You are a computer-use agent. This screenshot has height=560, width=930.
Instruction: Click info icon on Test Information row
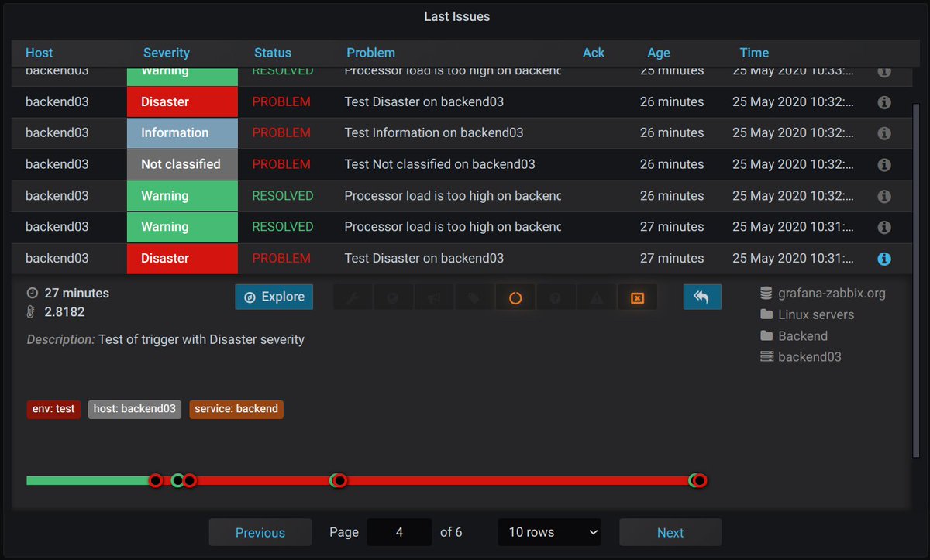(884, 133)
